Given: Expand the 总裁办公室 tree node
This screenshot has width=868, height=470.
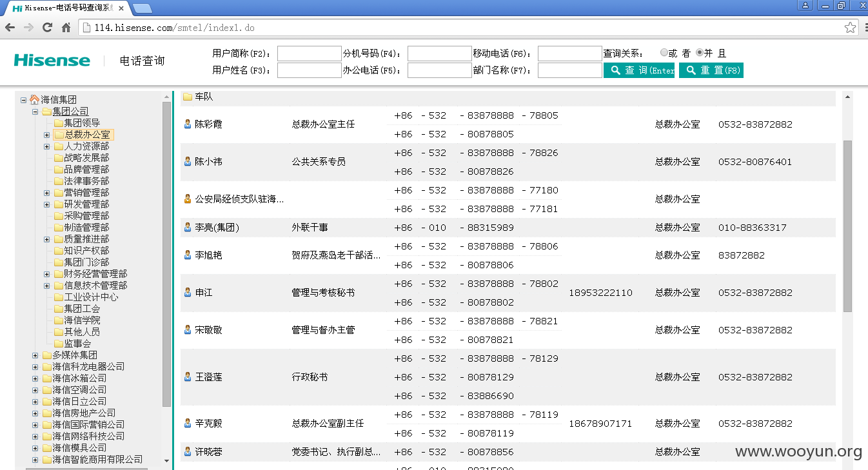Looking at the screenshot, I should click(46, 135).
